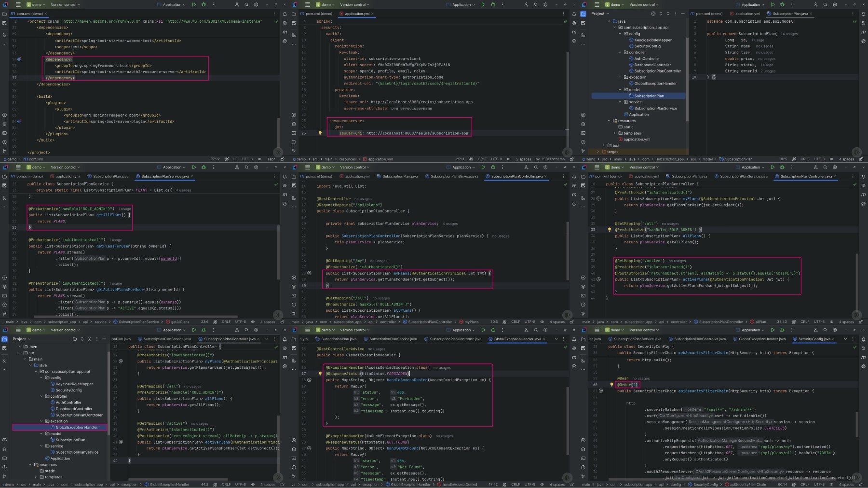The height and width of the screenshot is (488, 868).
Task: Open Version control dropdown in active application.yml window
Action: coord(354,4)
